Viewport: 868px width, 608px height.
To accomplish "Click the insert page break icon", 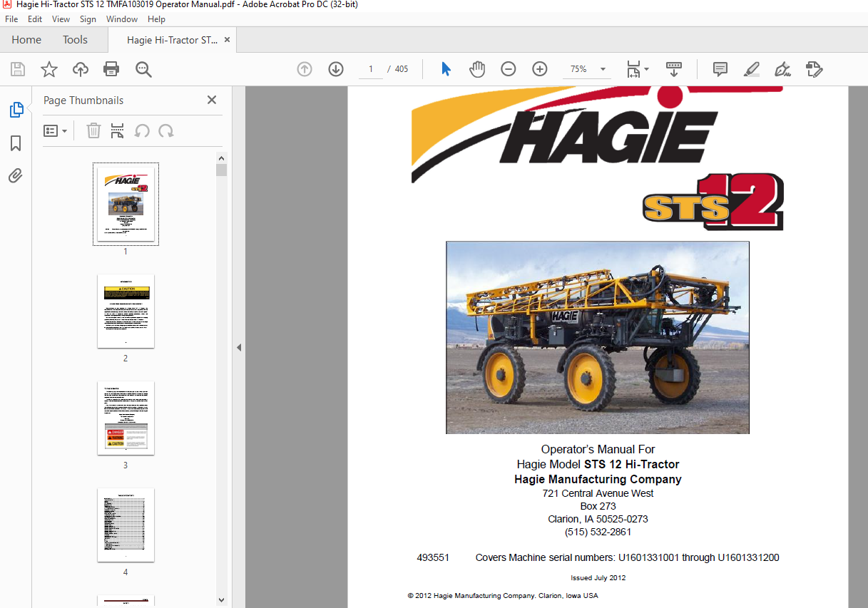I will point(118,130).
